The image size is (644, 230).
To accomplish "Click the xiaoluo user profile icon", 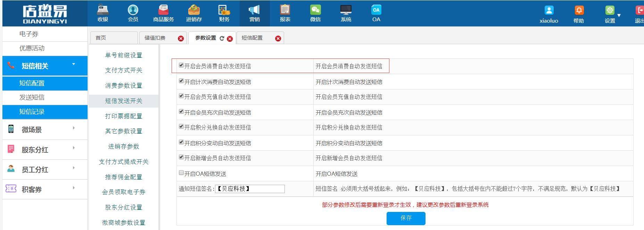I will pos(549,10).
